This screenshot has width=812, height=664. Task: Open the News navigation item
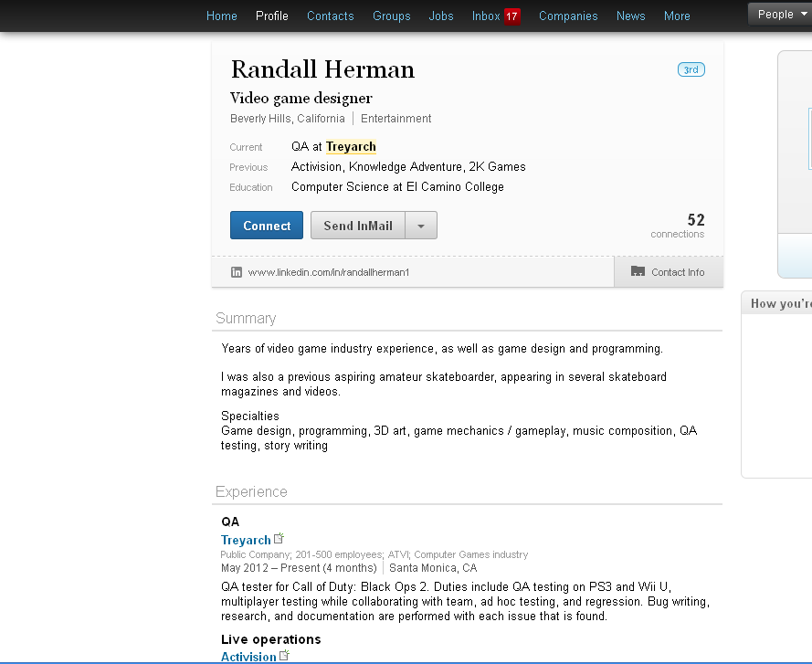(631, 16)
